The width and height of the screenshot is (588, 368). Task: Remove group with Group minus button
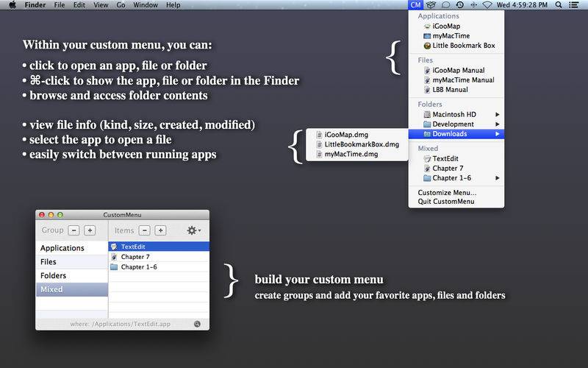pos(73,230)
